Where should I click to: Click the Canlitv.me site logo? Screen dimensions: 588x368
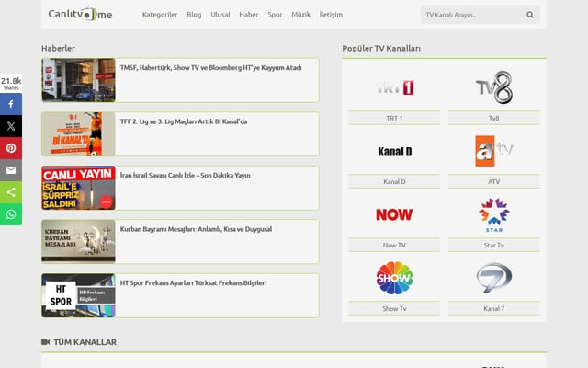tap(80, 14)
